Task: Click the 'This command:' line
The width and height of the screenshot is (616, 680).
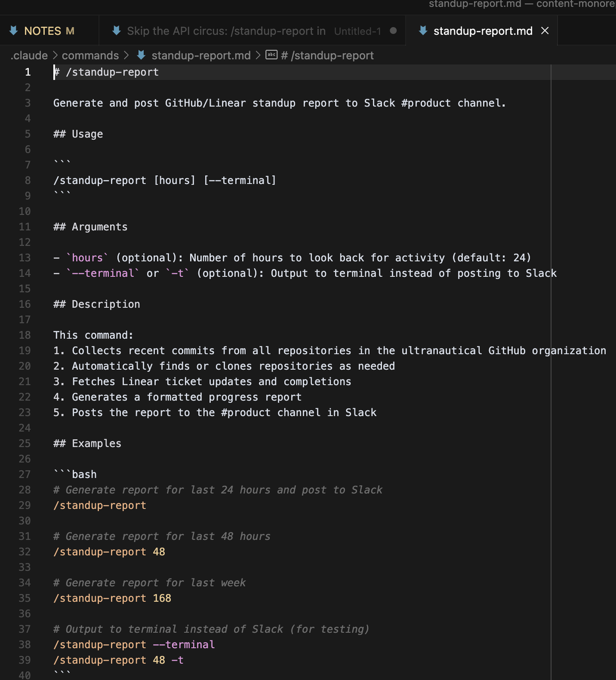Action: 93,335
